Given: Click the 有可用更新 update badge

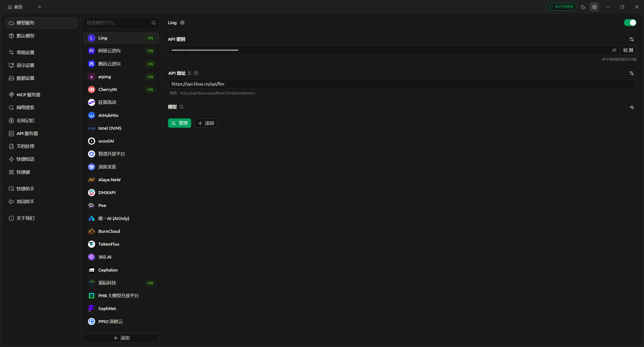Looking at the screenshot, I should click(x=561, y=7).
